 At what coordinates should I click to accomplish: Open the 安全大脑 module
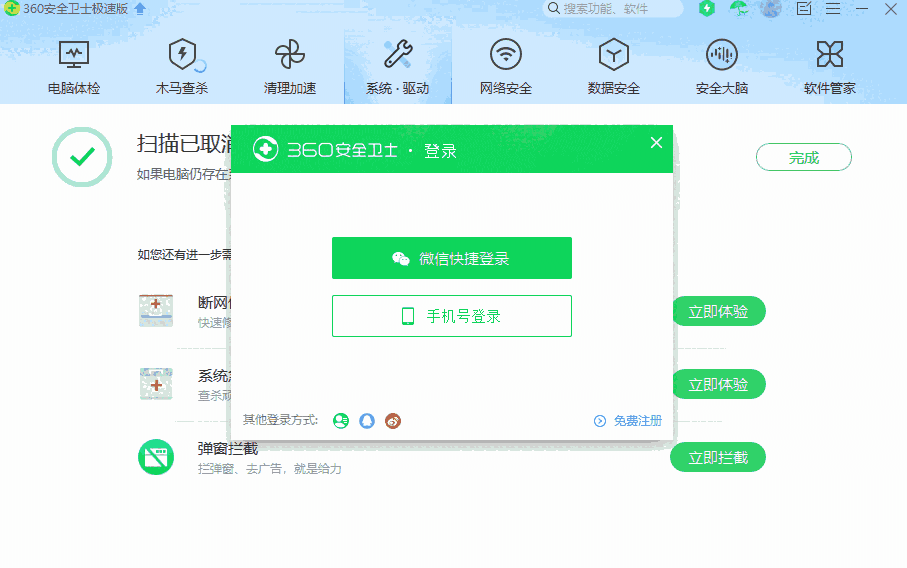722,68
